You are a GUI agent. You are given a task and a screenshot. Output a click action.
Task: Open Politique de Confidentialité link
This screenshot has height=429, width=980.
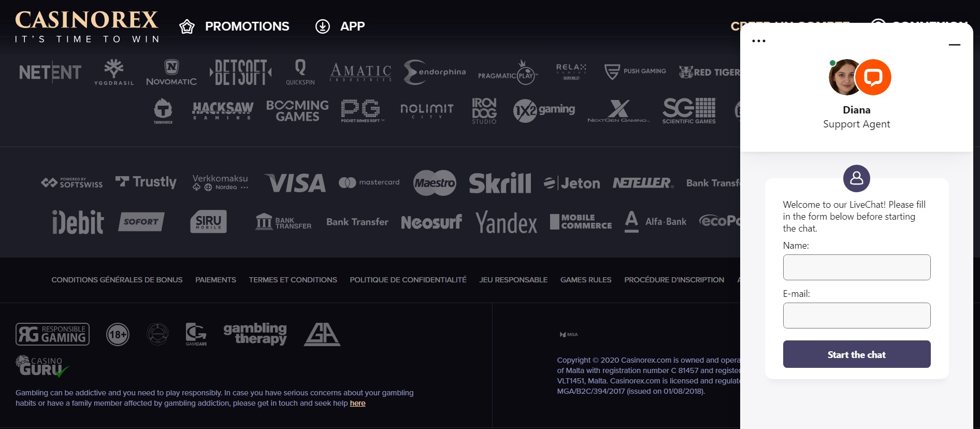[x=408, y=280]
